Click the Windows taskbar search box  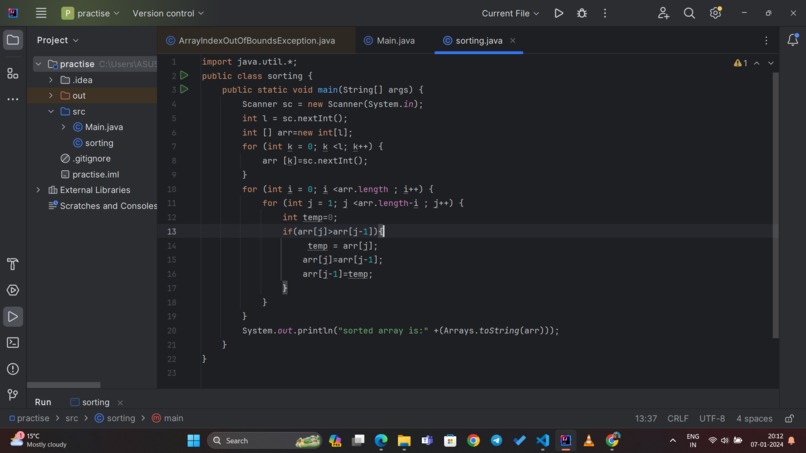pos(264,441)
